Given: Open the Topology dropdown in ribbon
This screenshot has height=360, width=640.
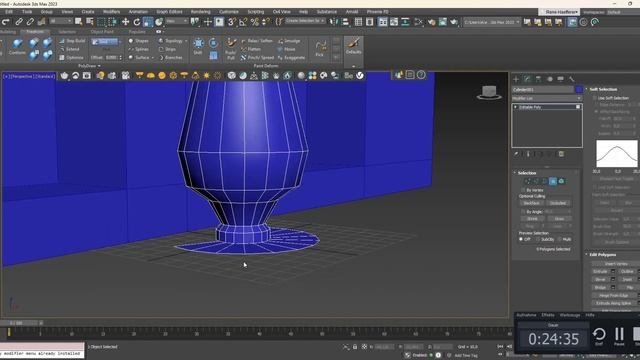Looking at the screenshot, I should click(173, 41).
